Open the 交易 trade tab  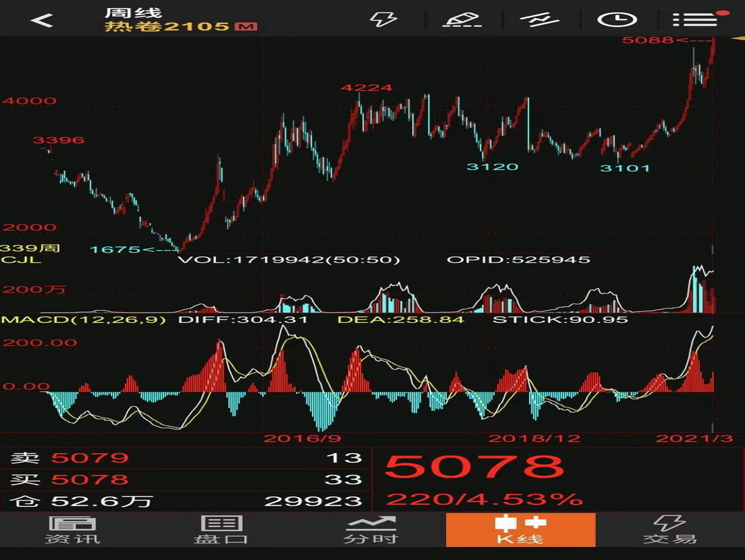pyautogui.click(x=670, y=530)
